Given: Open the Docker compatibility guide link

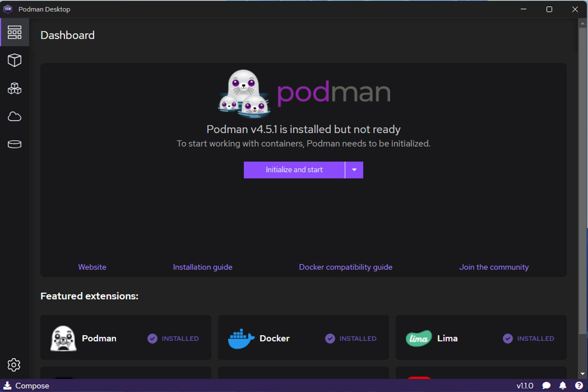Looking at the screenshot, I should (346, 267).
